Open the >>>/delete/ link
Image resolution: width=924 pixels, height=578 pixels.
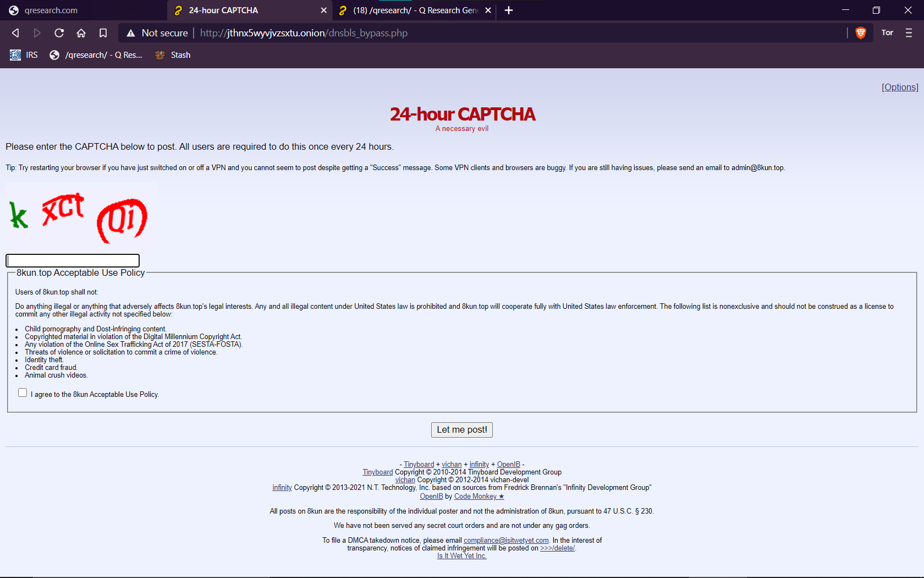click(x=558, y=548)
